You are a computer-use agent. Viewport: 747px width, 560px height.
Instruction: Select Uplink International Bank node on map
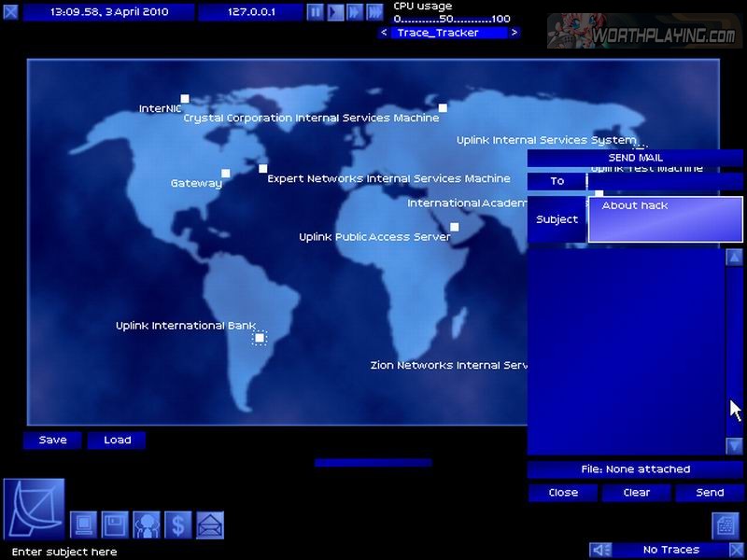click(x=260, y=338)
